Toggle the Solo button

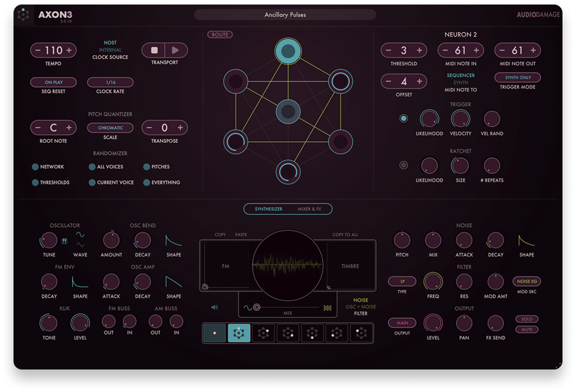click(526, 319)
